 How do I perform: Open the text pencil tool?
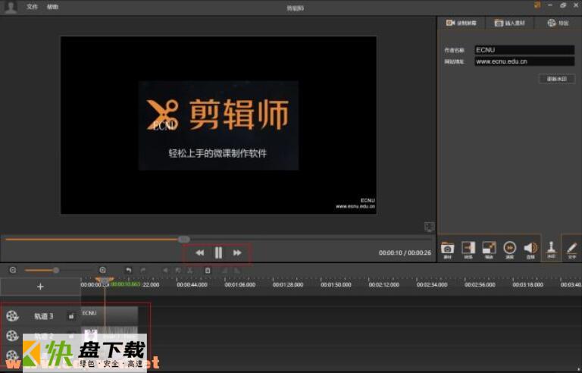click(x=571, y=249)
